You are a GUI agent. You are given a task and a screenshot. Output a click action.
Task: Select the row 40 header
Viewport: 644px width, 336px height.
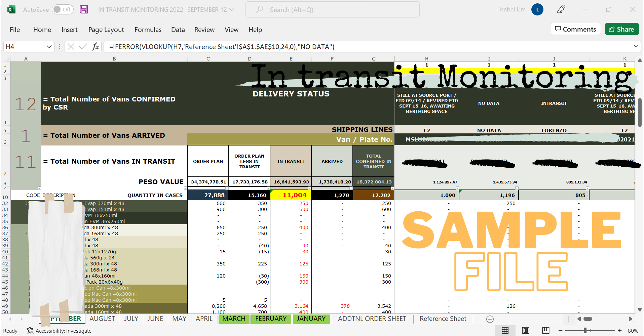[5, 252]
